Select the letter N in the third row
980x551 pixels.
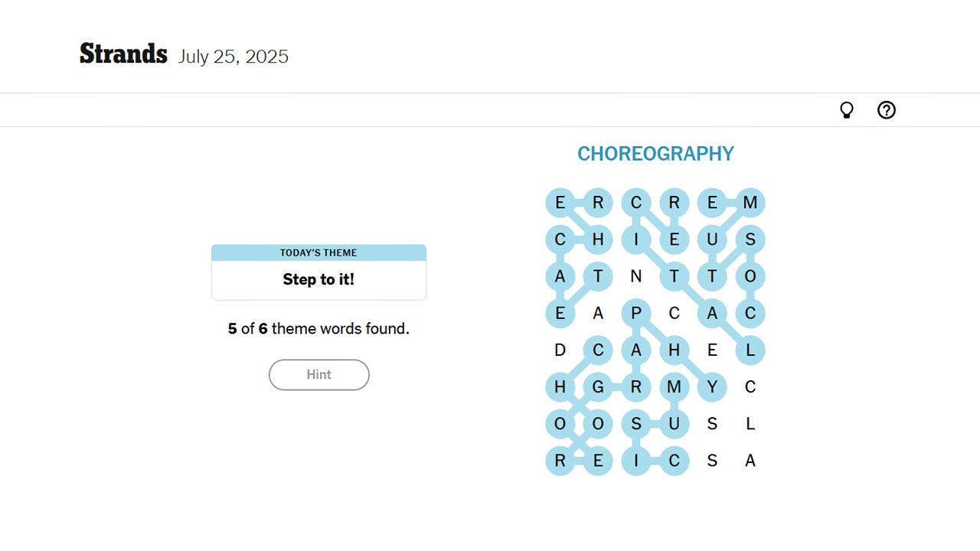click(x=636, y=276)
